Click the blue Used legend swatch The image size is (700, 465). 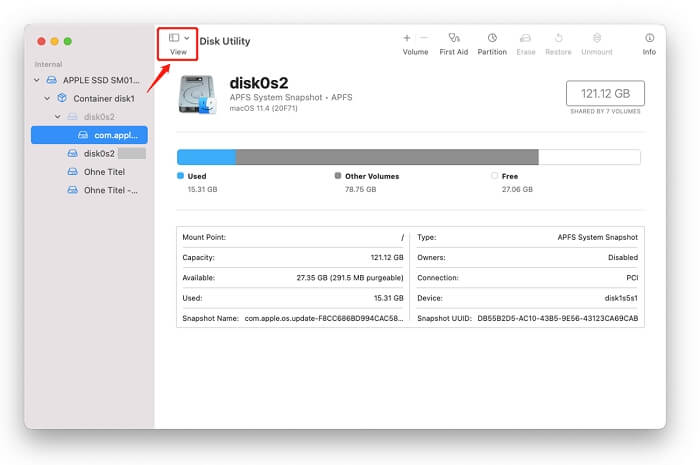point(180,176)
